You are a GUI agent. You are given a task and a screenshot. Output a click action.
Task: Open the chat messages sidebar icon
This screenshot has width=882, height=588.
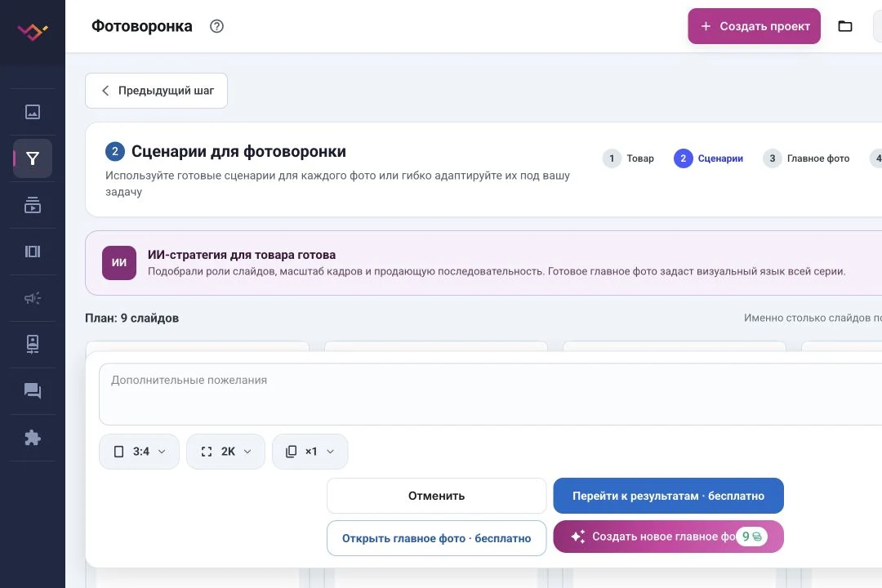tap(33, 390)
